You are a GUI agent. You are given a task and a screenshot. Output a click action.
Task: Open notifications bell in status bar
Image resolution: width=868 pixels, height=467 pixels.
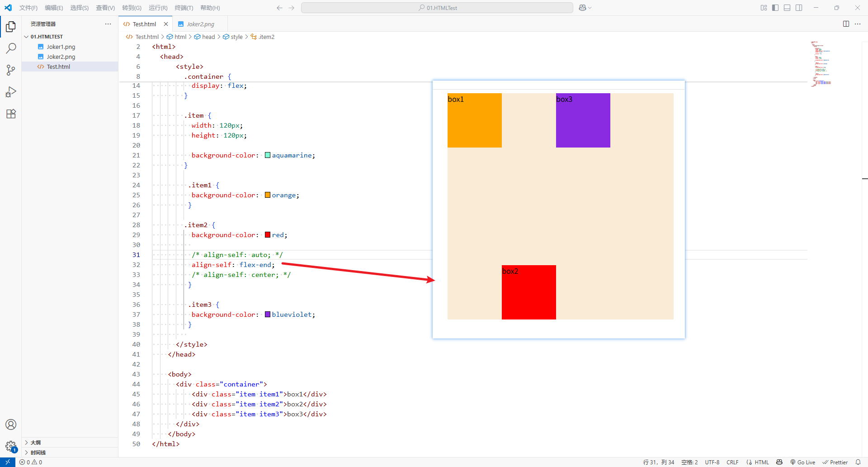click(858, 462)
